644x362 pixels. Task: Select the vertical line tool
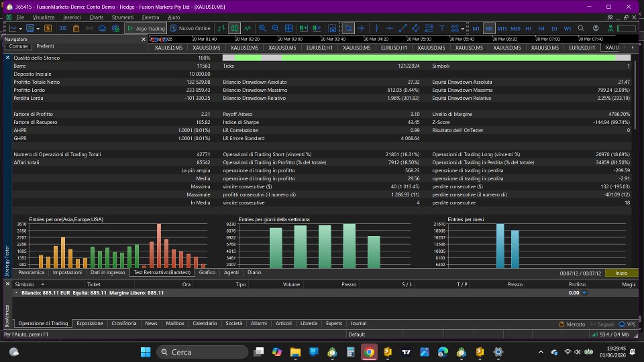376,28
